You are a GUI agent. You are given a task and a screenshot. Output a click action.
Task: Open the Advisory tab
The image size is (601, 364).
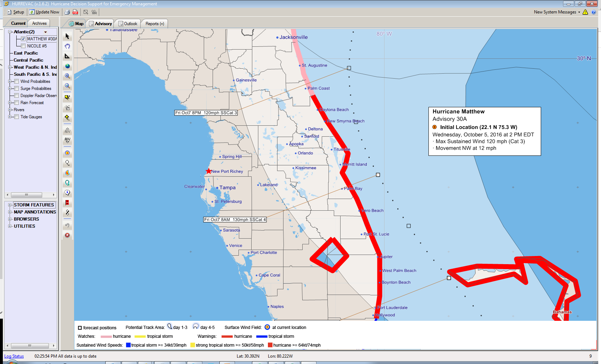[x=100, y=24]
